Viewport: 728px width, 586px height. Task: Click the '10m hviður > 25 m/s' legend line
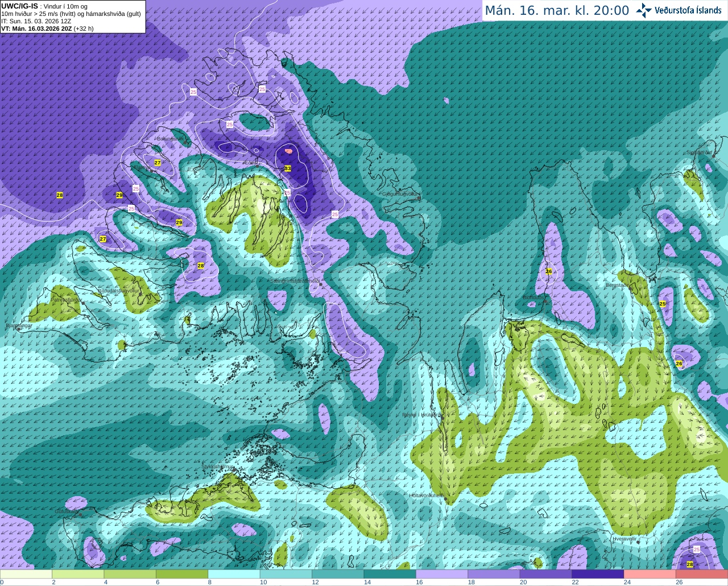coord(71,14)
